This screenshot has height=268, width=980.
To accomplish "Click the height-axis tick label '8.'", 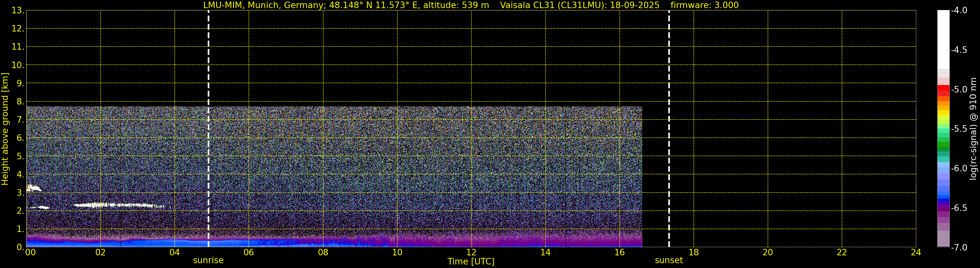I will (20, 102).
